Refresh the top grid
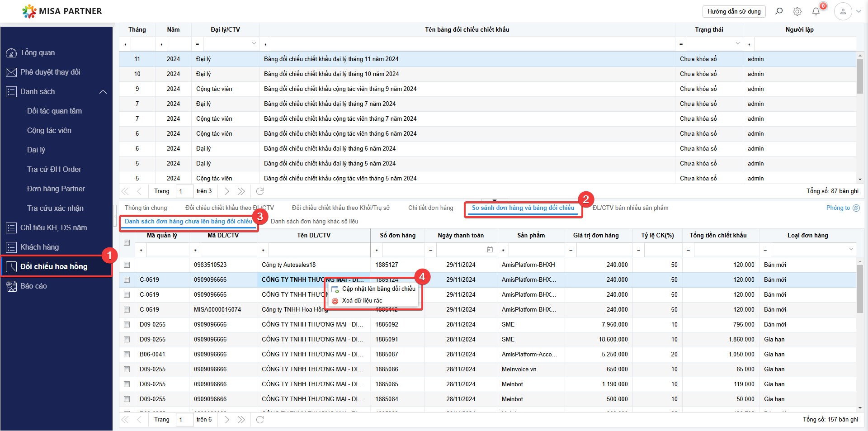This screenshot has width=868, height=431. pyautogui.click(x=260, y=191)
